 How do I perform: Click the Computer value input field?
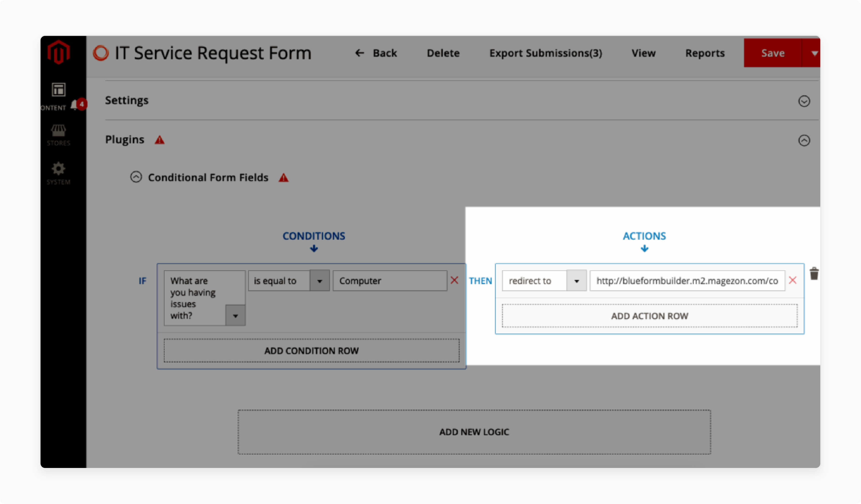390,281
